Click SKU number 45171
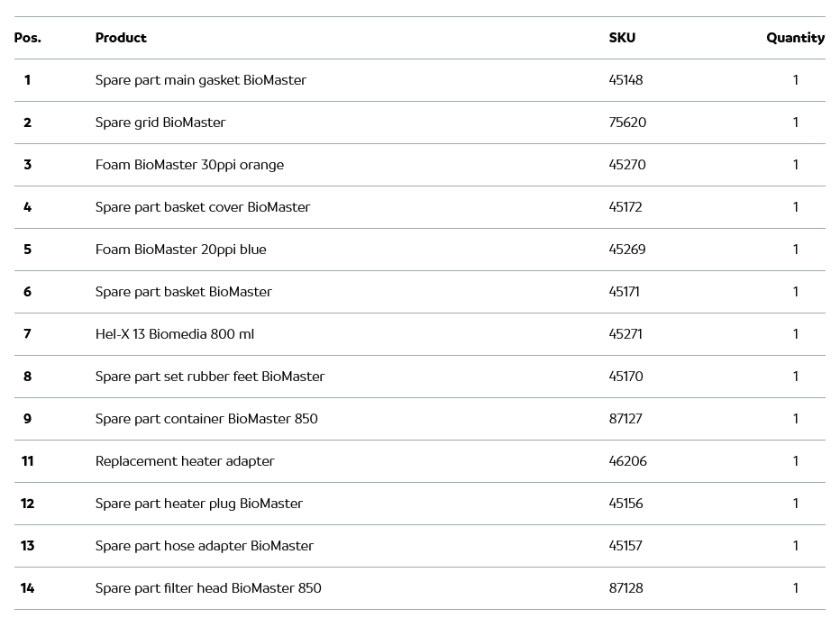The width and height of the screenshot is (840, 618). (624, 292)
